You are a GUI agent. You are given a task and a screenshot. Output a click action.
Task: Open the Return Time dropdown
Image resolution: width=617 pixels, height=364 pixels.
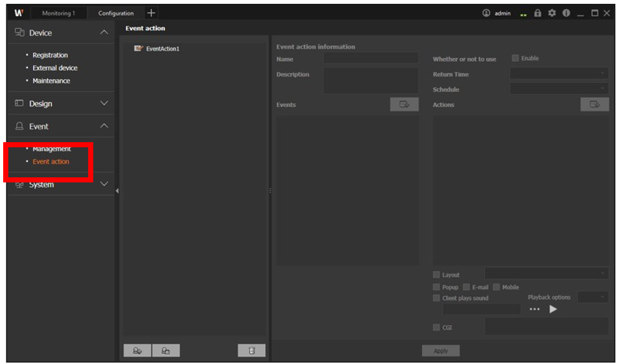559,74
